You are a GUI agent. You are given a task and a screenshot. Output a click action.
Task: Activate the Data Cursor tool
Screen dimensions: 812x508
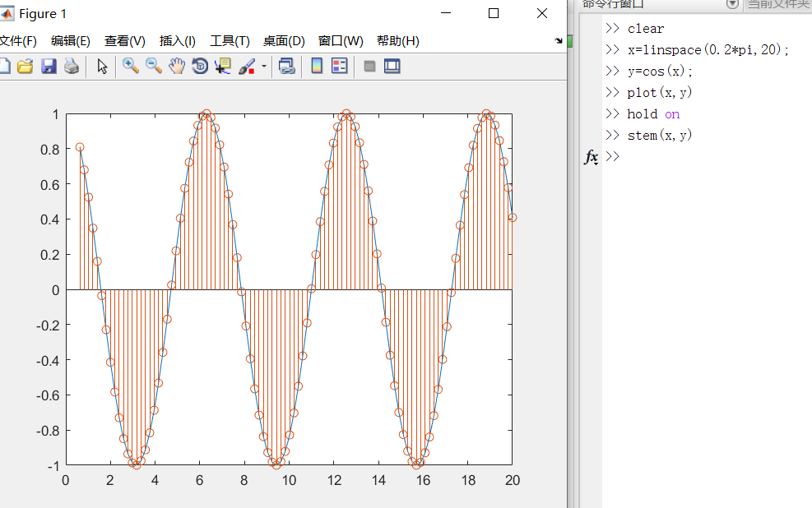(222, 66)
